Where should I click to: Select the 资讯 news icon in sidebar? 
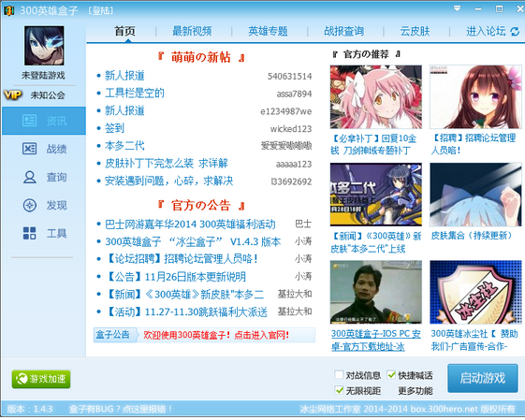pos(29,121)
